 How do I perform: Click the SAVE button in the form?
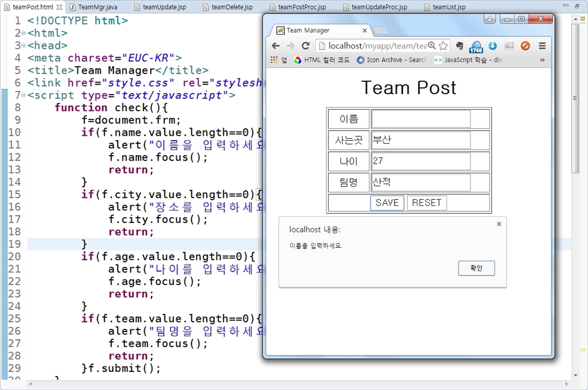pos(387,203)
